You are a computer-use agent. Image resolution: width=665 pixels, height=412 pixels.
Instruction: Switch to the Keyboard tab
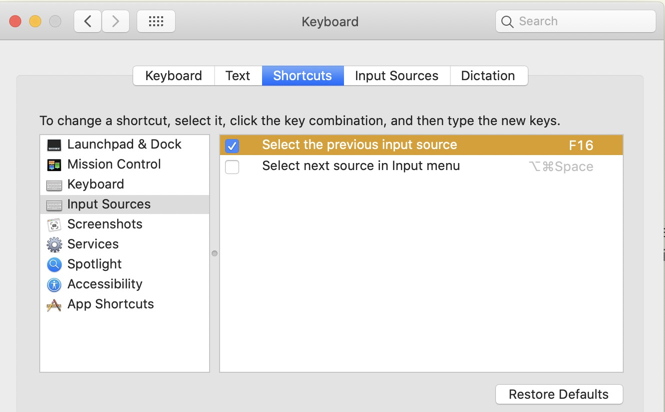coord(173,76)
